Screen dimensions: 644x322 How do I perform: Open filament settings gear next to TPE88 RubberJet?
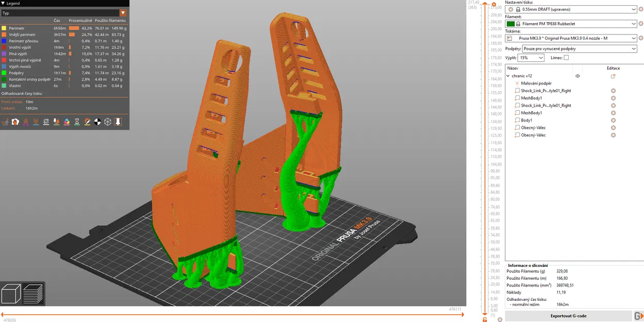pyautogui.click(x=641, y=24)
